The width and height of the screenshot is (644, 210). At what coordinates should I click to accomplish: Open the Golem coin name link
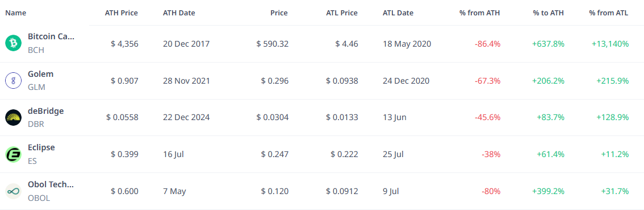[x=41, y=74]
